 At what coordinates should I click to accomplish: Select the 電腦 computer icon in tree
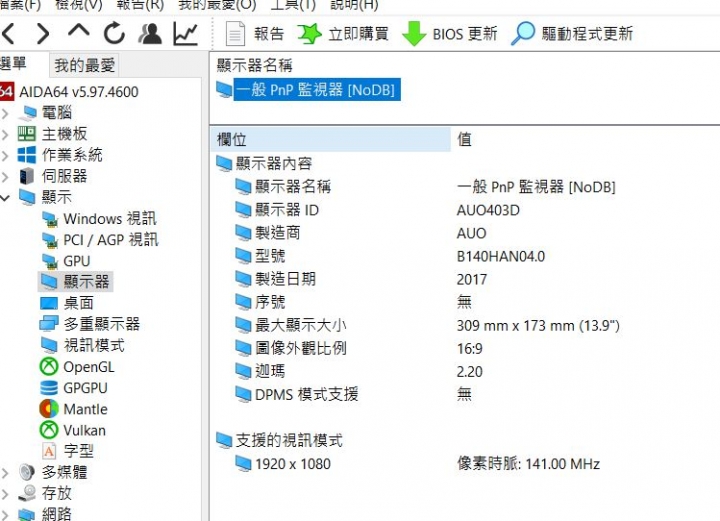click(27, 113)
